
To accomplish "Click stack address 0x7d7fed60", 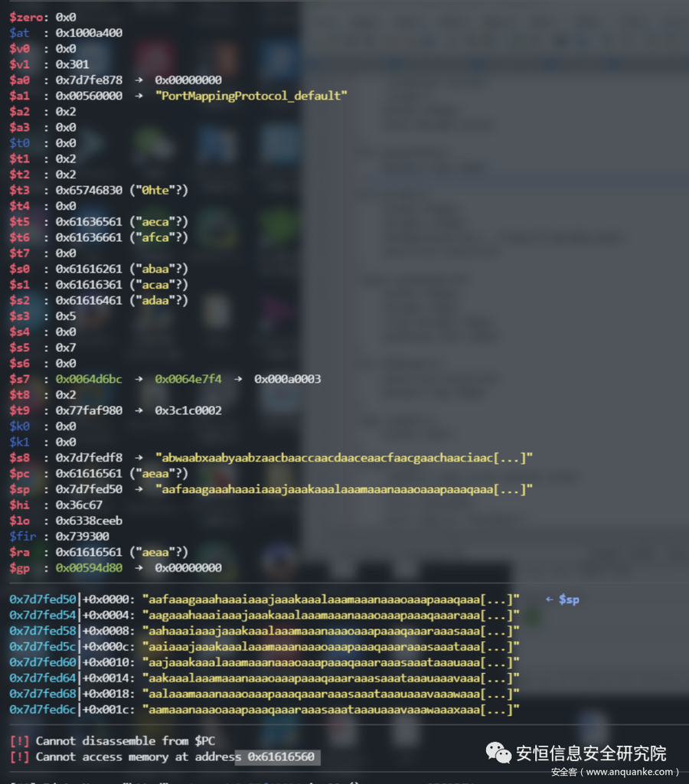I will (x=43, y=662).
